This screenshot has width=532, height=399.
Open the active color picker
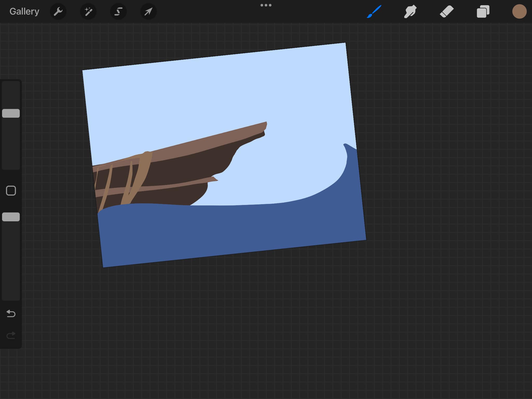pos(519,11)
